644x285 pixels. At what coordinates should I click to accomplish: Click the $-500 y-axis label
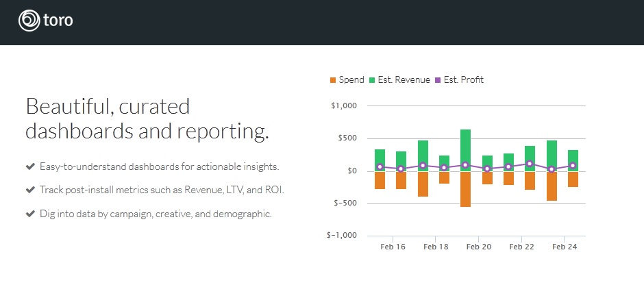345,203
